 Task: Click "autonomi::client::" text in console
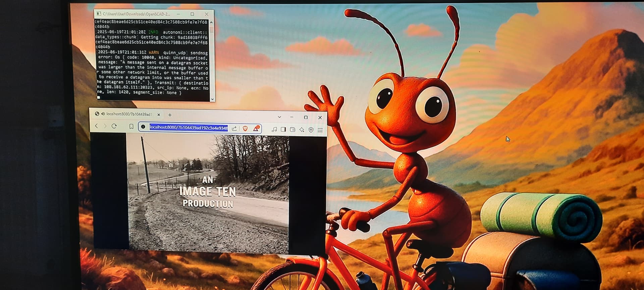tap(185, 33)
